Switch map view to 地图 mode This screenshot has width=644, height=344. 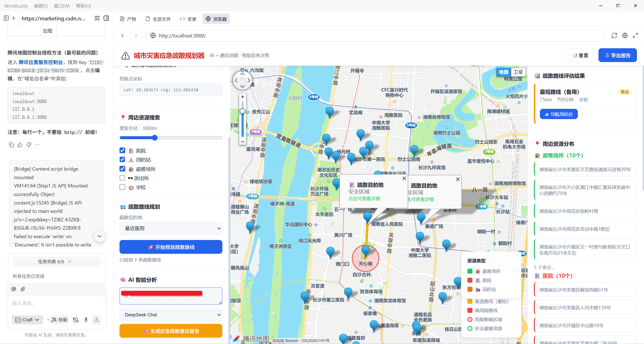click(x=503, y=72)
